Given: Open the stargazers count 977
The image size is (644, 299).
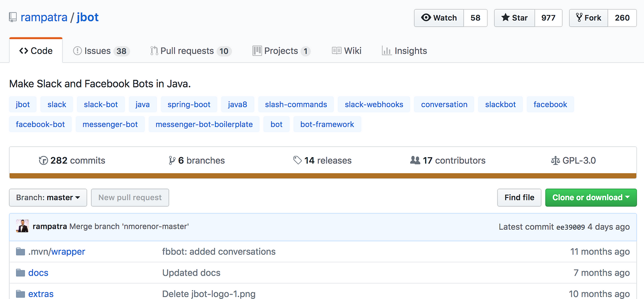Looking at the screenshot, I should tap(548, 18).
